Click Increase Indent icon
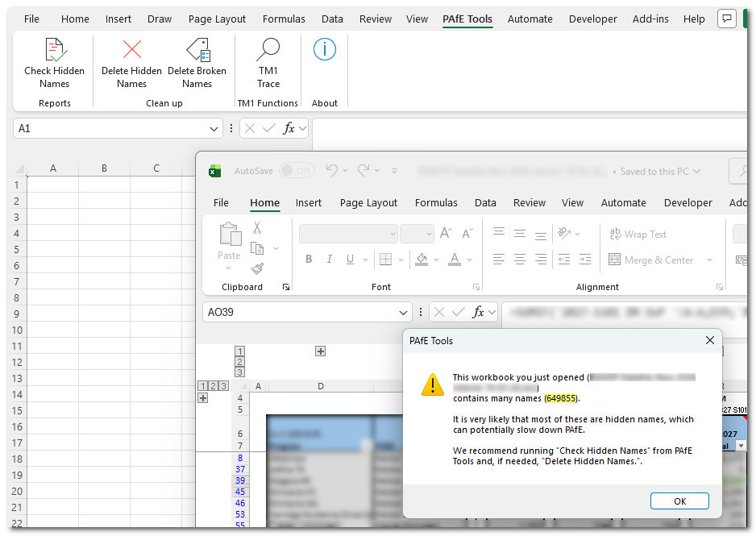Image resolution: width=756 pixels, height=536 pixels. coord(585,260)
